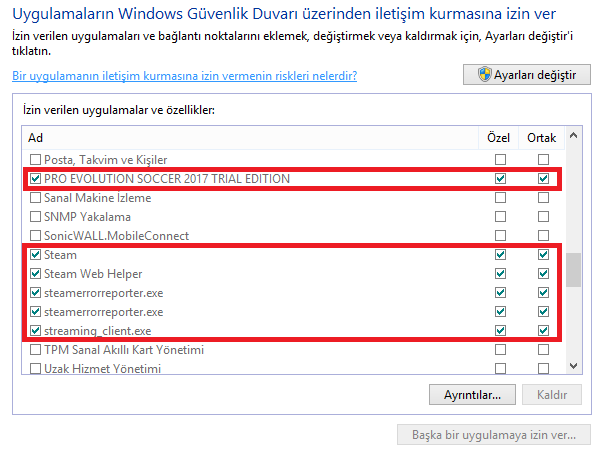Click the list scroll up arrow
Viewport: 606px width, 459px height.
[574, 135]
